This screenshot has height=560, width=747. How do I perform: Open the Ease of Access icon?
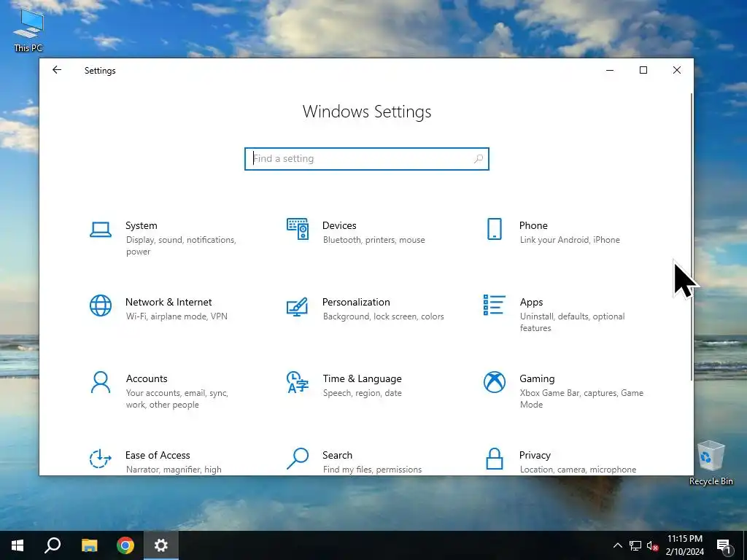101,459
